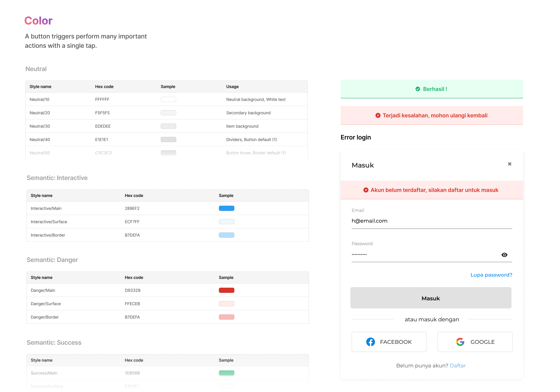Pick the Success/Main green swatch
Image resolution: width=560 pixels, height=392 pixels.
226,373
